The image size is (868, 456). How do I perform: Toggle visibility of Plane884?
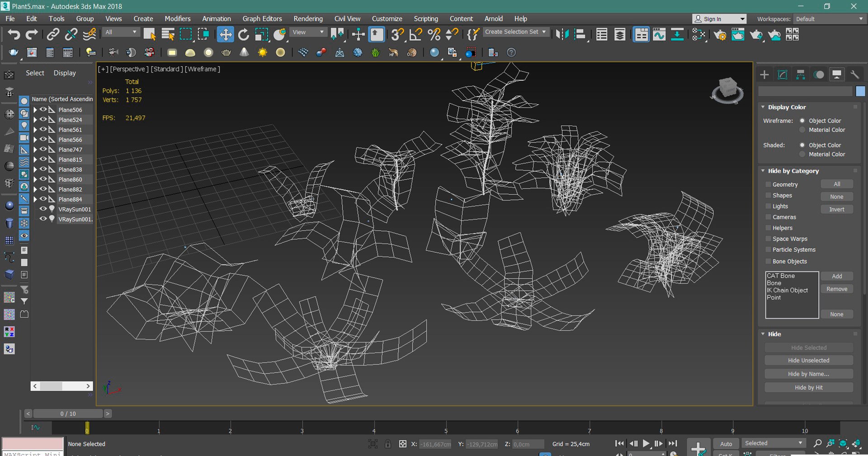[x=43, y=199]
